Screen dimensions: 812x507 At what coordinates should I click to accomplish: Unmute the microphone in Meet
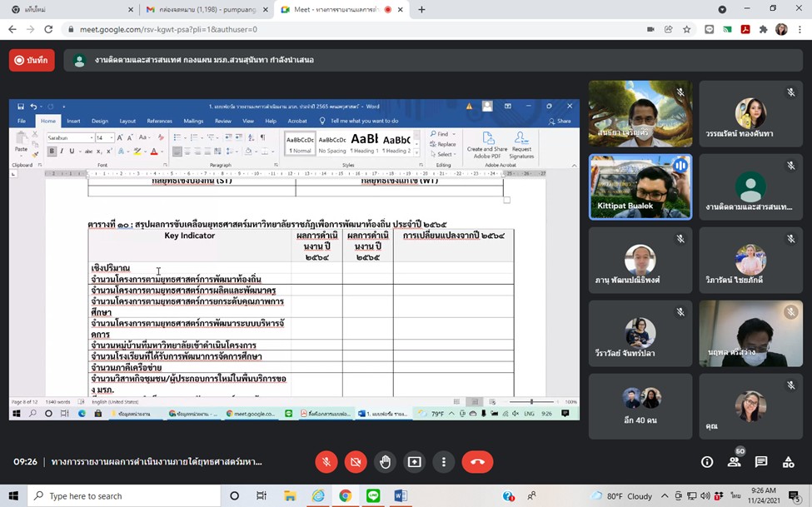326,461
